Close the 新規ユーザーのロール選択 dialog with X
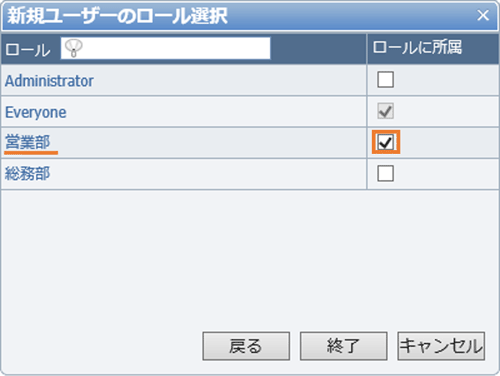Viewport: 500px width, 376px height. coord(483,15)
